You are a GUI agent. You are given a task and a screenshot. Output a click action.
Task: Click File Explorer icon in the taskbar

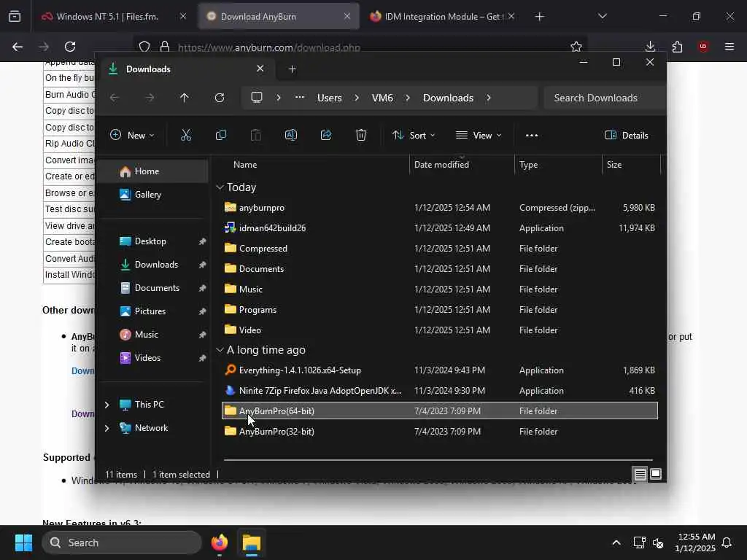click(252, 542)
